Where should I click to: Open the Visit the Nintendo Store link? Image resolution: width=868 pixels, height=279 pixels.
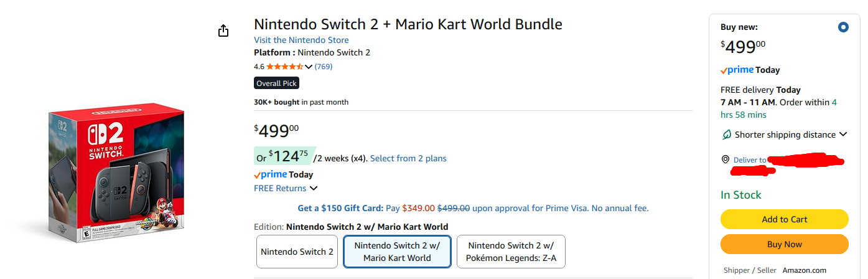301,40
